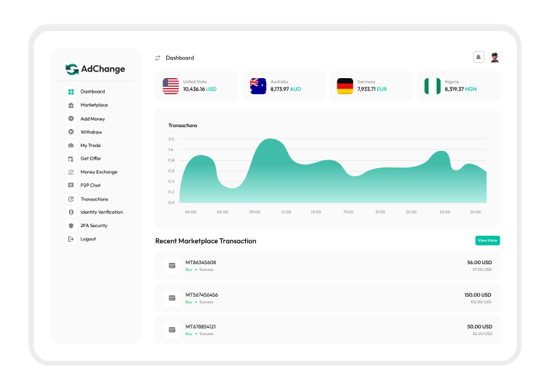The image size is (550, 392).
Task: Log out using the Logout link
Action: (x=88, y=239)
